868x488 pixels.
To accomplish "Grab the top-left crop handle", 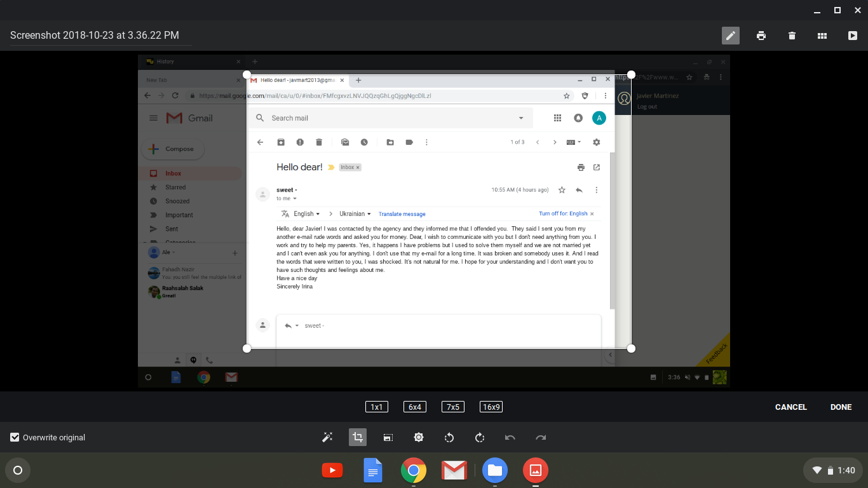I will coord(247,75).
